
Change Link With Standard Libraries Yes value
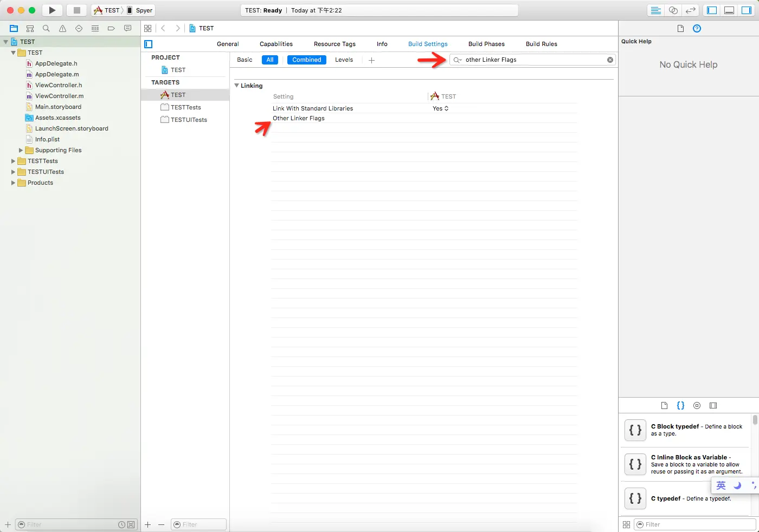440,108
